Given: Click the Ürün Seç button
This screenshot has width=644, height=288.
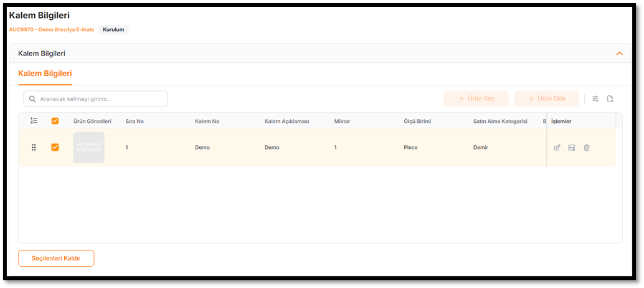Looking at the screenshot, I should point(476,99).
